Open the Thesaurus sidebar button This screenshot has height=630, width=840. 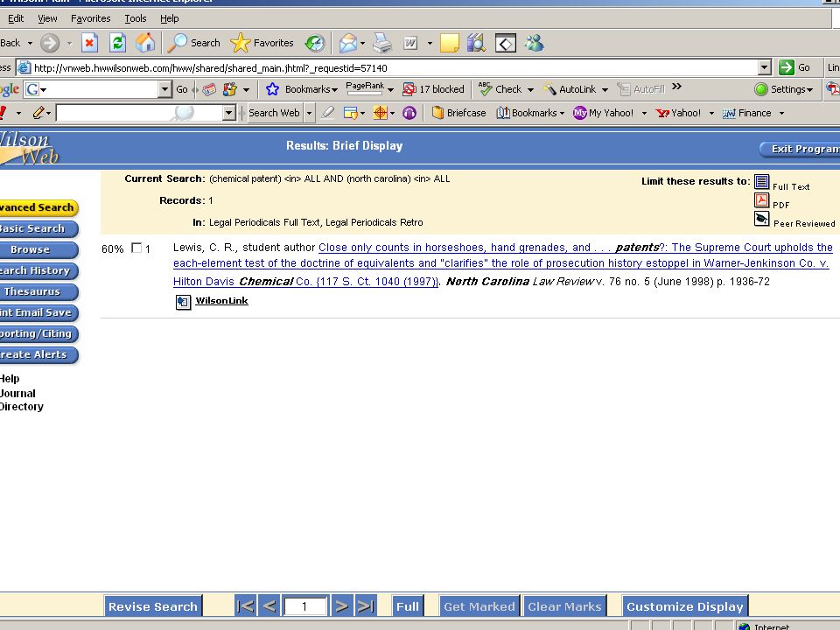(x=38, y=291)
